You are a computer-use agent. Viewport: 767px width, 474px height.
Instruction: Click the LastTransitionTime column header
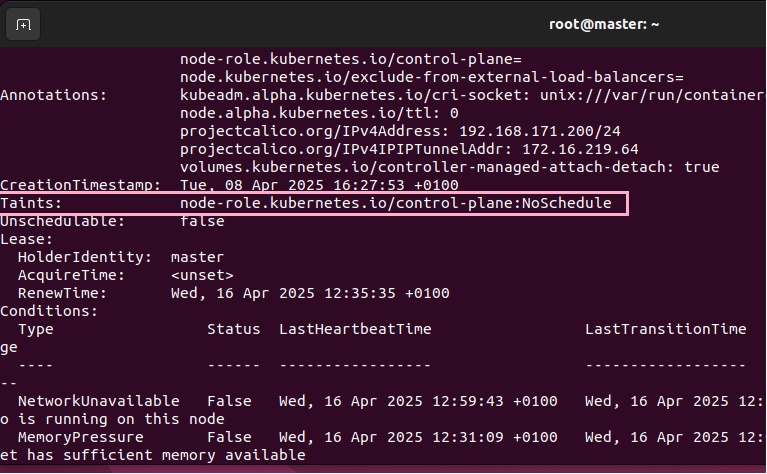[665, 329]
